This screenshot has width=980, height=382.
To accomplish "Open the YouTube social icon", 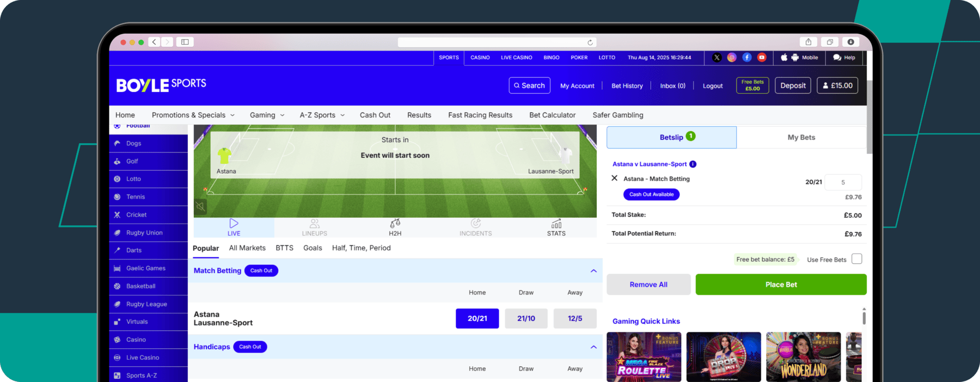I will click(762, 57).
